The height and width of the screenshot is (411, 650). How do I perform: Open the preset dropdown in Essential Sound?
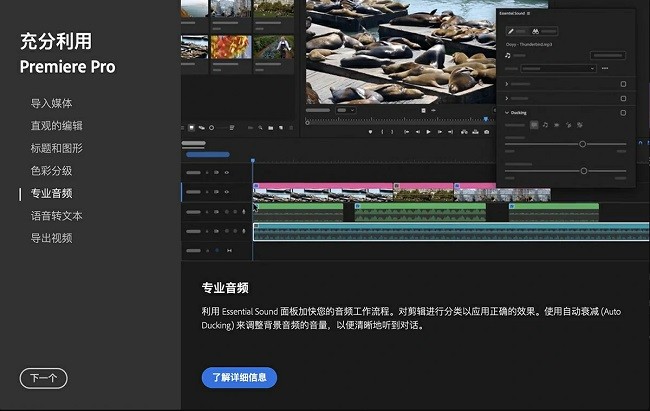click(557, 68)
